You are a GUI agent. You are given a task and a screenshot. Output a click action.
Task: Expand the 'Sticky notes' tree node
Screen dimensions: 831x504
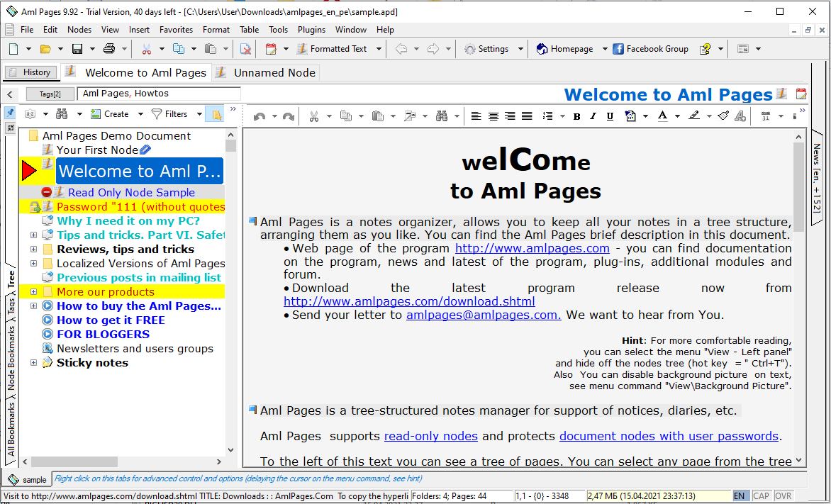(33, 362)
